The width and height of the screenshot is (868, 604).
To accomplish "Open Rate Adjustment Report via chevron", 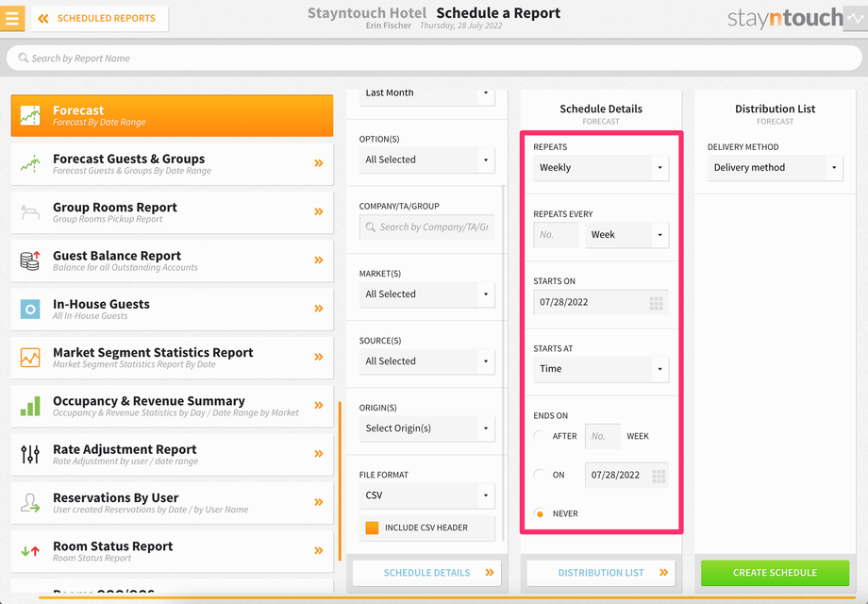I will point(319,454).
